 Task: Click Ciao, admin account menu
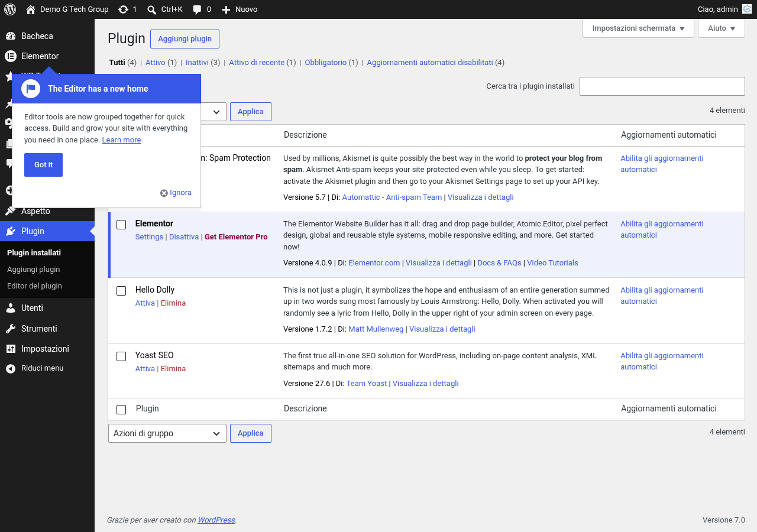coord(724,9)
